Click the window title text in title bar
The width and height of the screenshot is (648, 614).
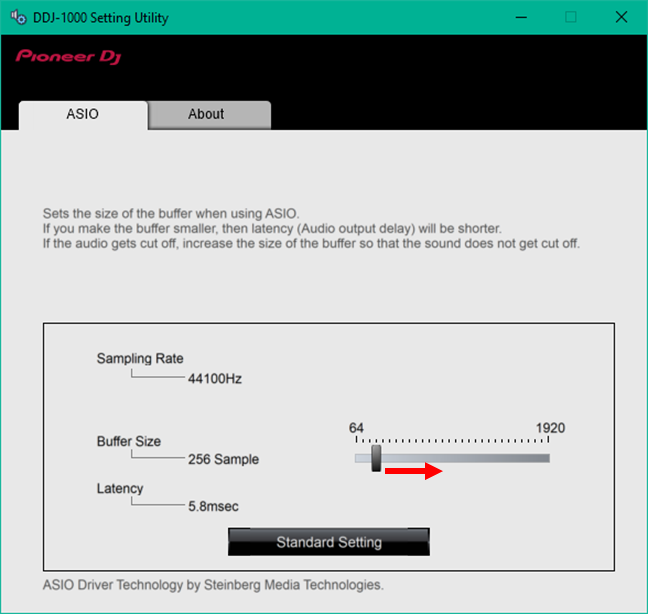pos(102,18)
